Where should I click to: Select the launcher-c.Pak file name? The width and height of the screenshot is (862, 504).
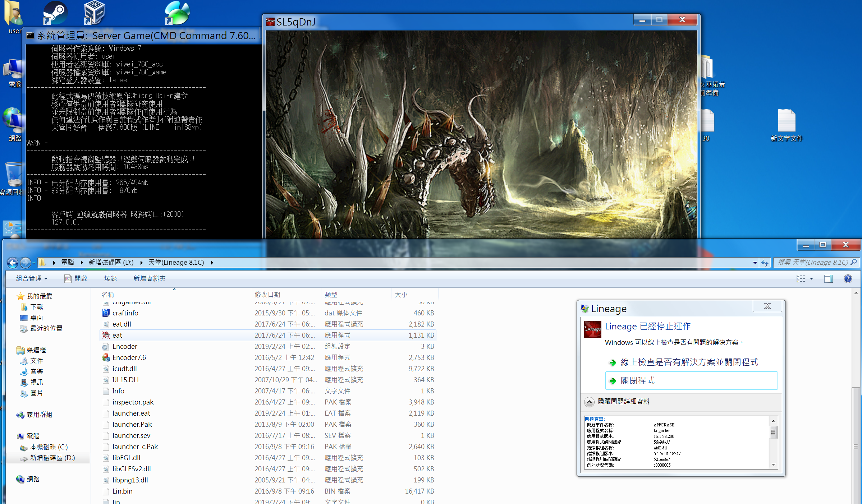click(135, 447)
